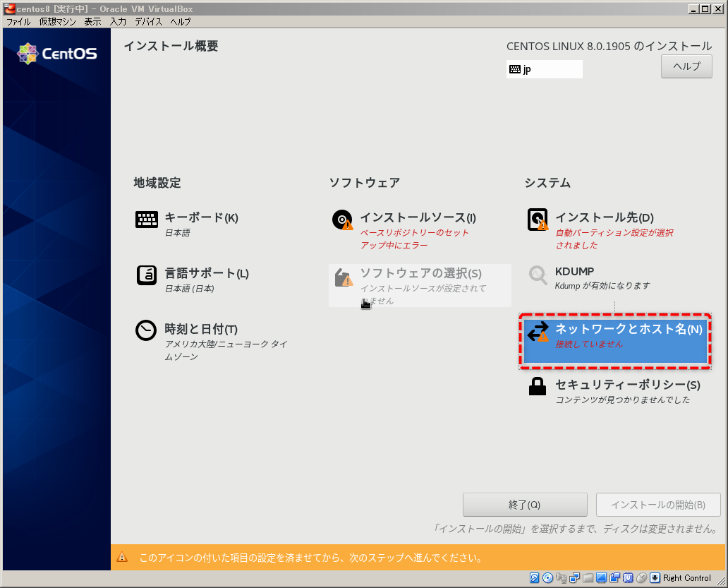Click VirtualBox mouse integration status icon
The width and height of the screenshot is (728, 588).
coord(642,578)
